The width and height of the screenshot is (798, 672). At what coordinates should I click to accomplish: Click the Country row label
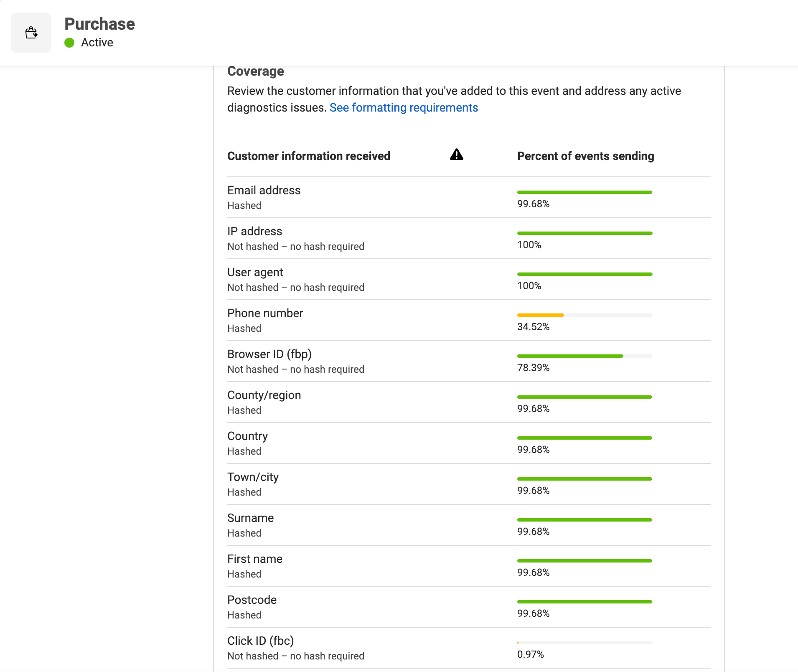coord(247,436)
